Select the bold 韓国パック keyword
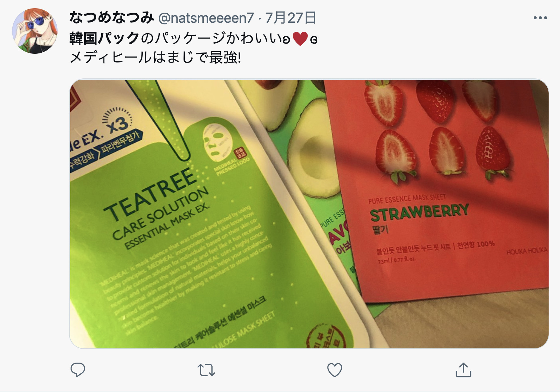 pos(104,38)
